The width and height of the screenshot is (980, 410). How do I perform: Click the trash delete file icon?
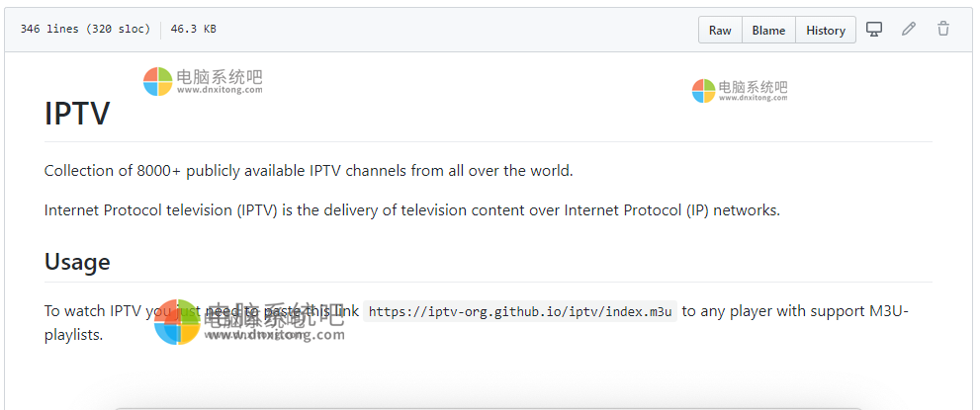point(943,30)
